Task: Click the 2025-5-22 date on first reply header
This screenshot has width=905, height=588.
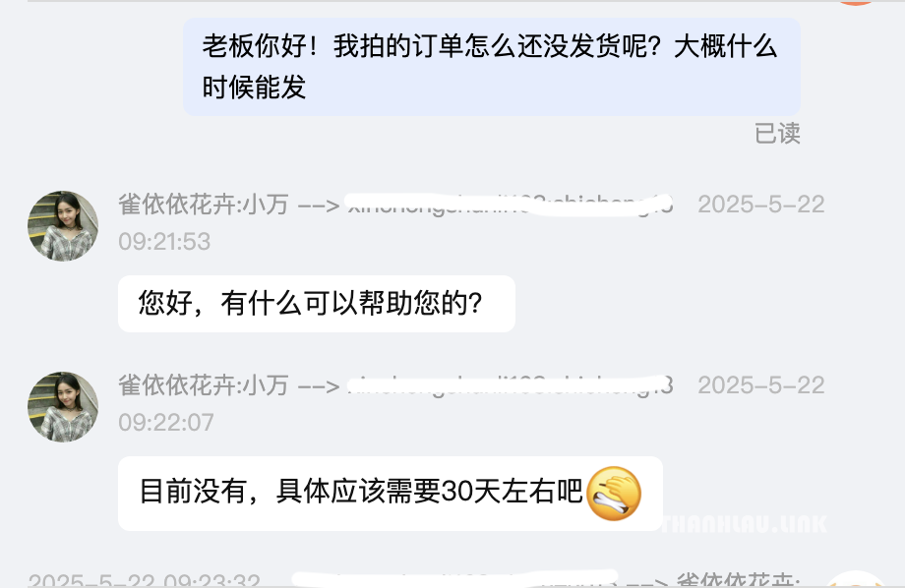Action: pyautogui.click(x=760, y=205)
